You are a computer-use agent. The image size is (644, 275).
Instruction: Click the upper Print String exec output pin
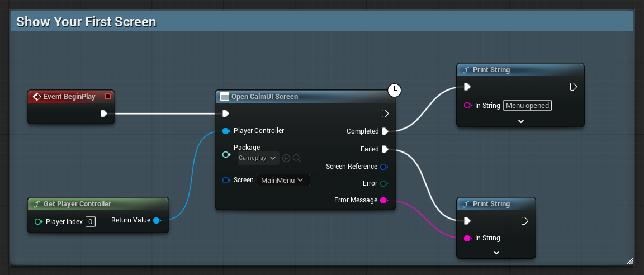(x=574, y=87)
